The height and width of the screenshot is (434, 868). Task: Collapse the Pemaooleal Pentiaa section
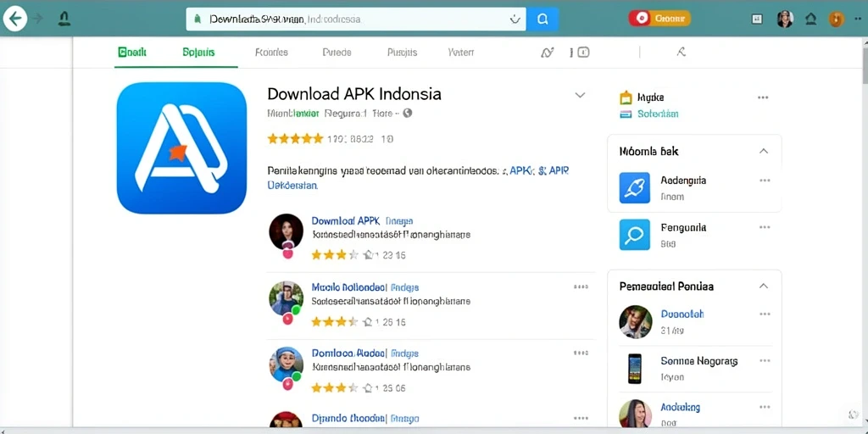pyautogui.click(x=764, y=287)
